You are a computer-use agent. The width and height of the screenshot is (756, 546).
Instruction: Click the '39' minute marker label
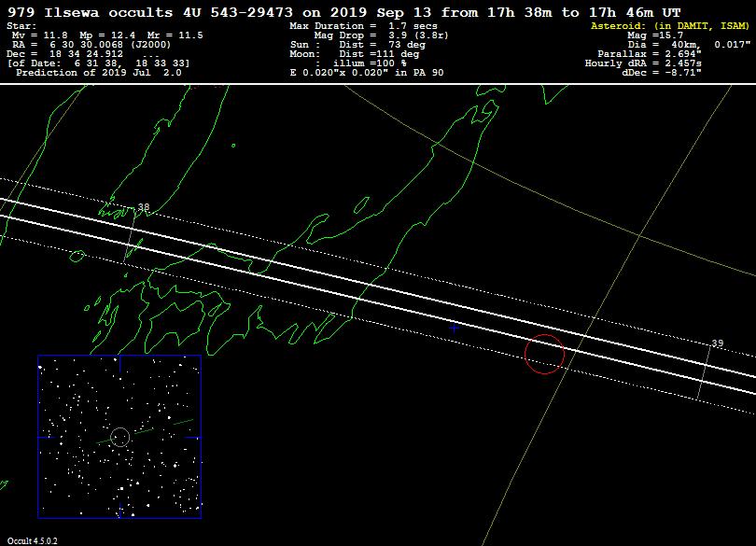718,343
